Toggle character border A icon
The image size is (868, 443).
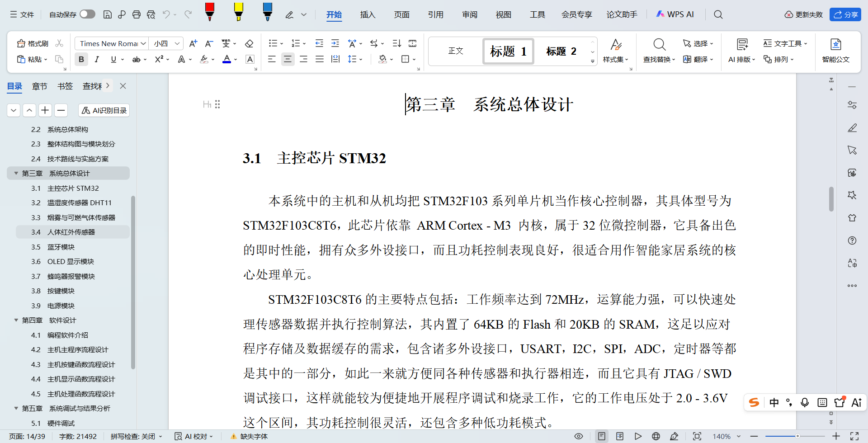250,59
